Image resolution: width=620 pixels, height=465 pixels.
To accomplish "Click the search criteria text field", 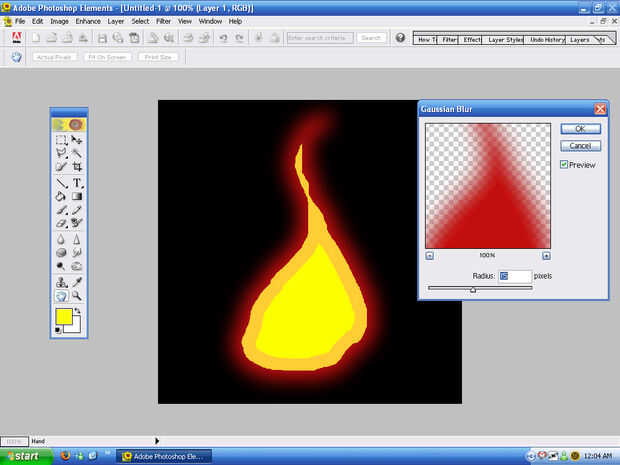I will point(320,38).
